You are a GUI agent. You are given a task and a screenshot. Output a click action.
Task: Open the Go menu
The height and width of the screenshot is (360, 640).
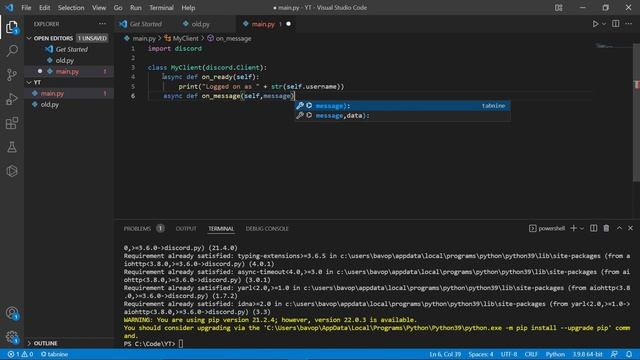click(118, 8)
